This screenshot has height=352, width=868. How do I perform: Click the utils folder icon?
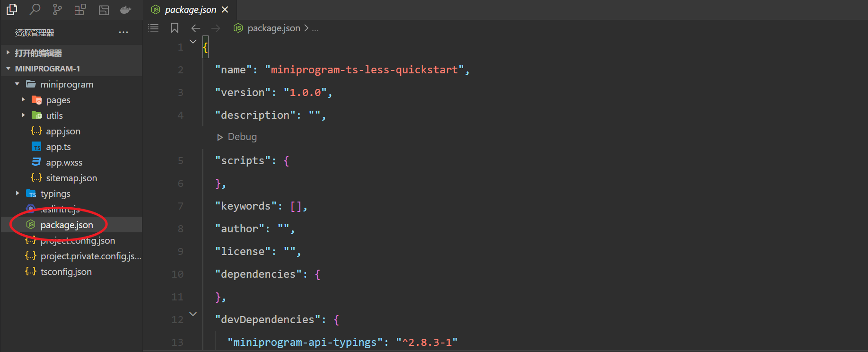[x=36, y=115]
